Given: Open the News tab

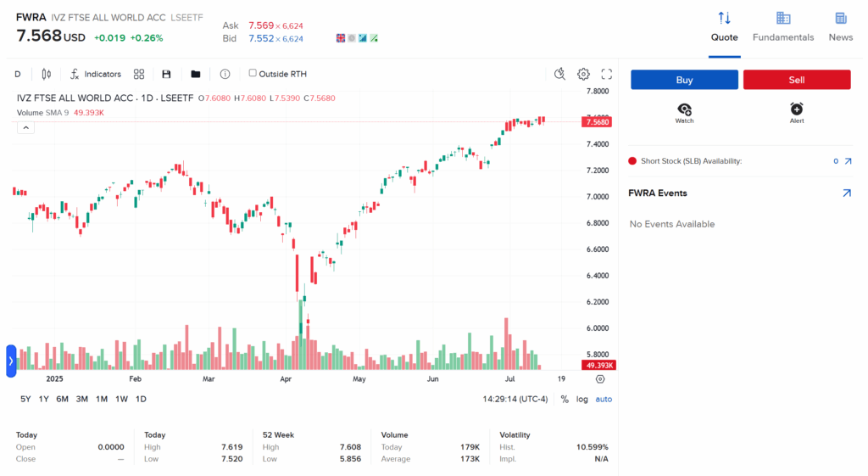Looking at the screenshot, I should pos(840,27).
